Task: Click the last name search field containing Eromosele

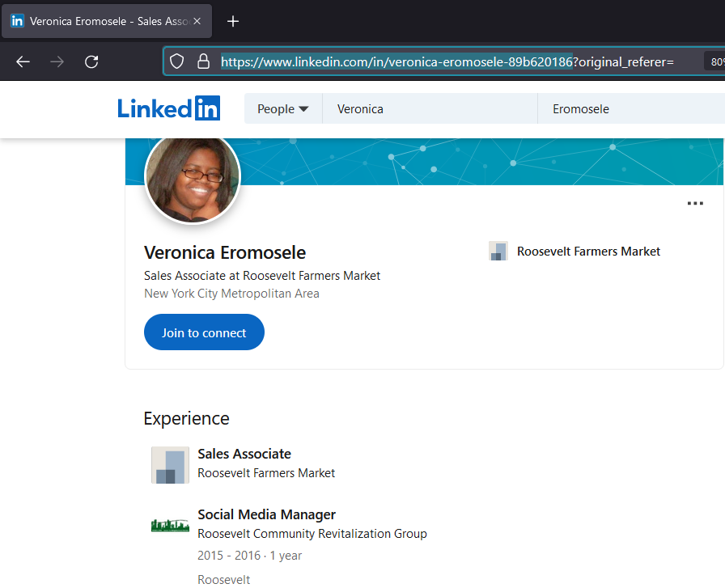Action: point(631,108)
